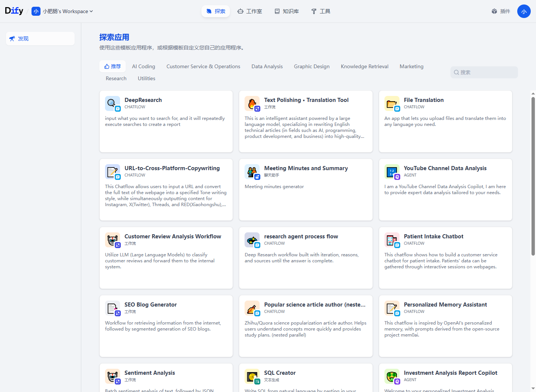Click the workspace avatar icon beside 小肥肠's Workspace
The image size is (536, 392).
click(36, 11)
